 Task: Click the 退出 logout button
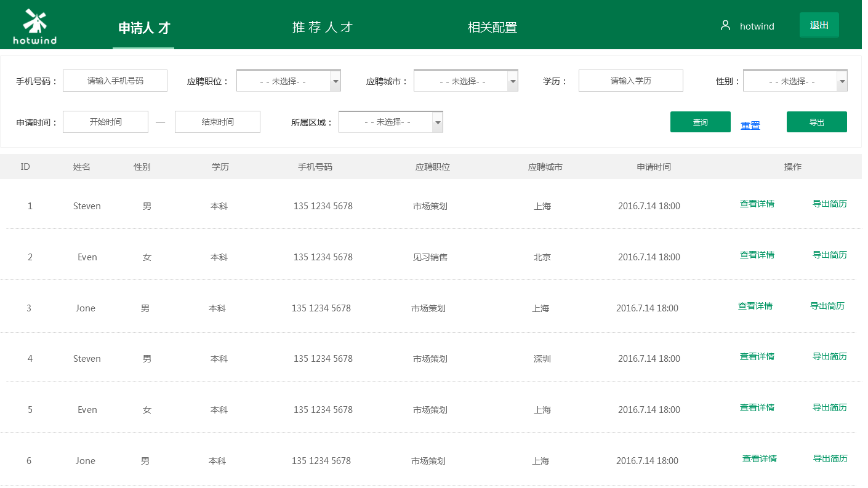point(819,25)
